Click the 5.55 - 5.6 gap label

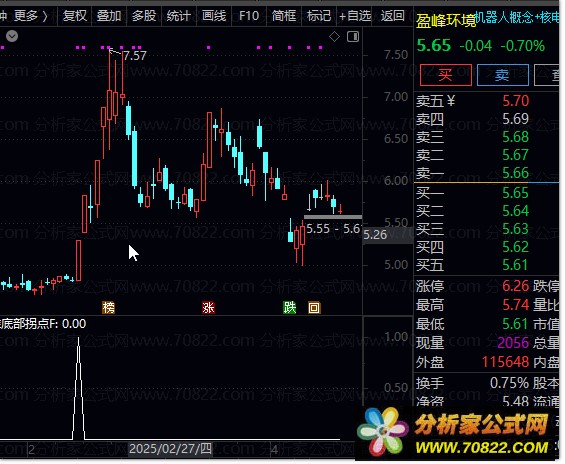point(333,229)
